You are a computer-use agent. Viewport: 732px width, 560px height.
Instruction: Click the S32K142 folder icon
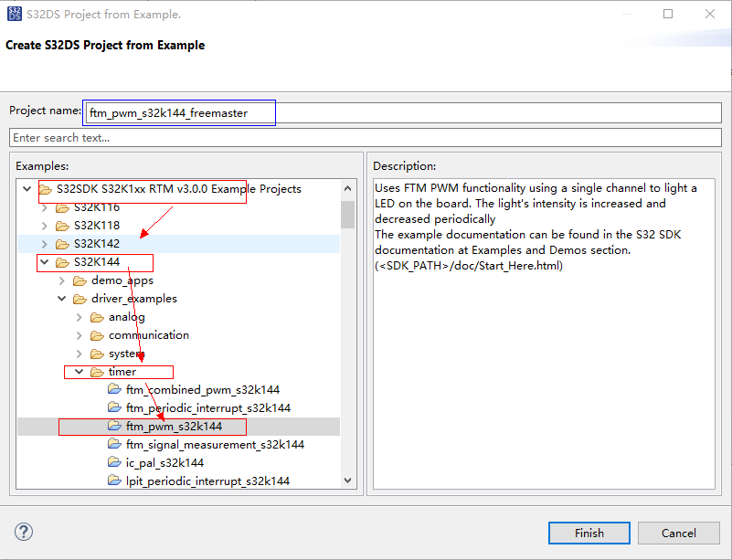pos(62,244)
